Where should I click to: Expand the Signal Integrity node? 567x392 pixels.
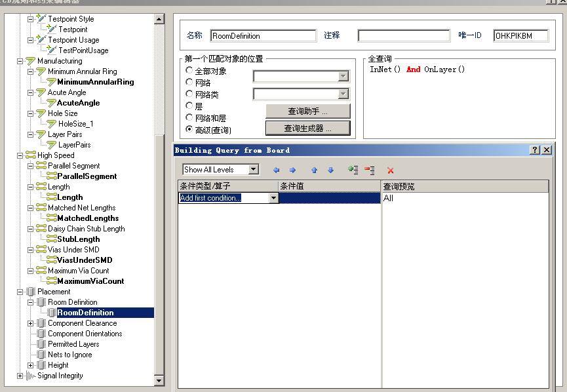point(20,376)
